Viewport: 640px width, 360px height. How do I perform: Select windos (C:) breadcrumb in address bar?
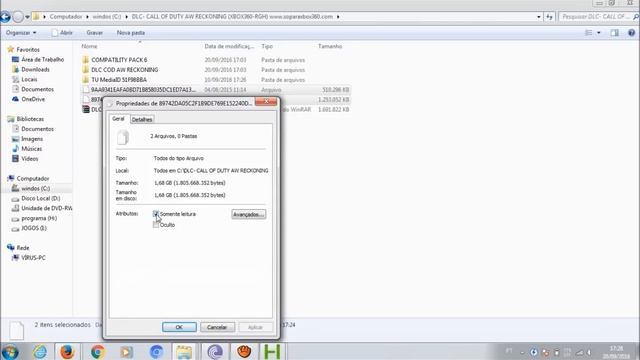pyautogui.click(x=107, y=17)
